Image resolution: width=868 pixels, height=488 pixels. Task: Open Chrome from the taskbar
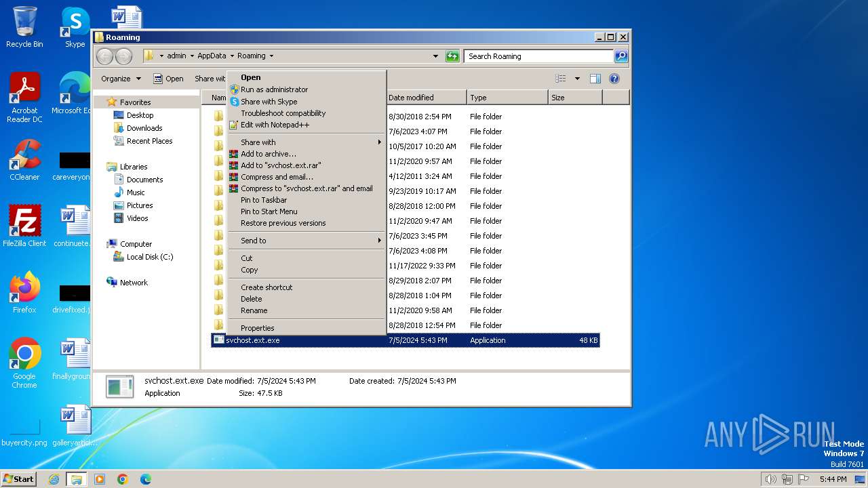(123, 479)
